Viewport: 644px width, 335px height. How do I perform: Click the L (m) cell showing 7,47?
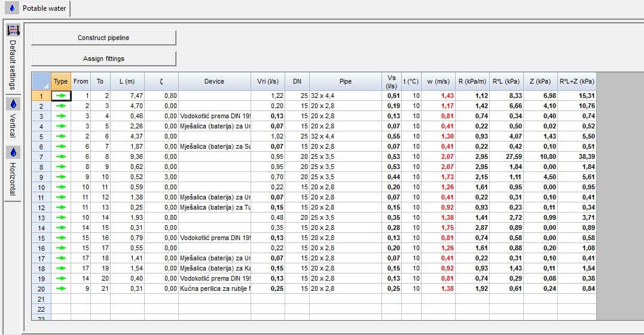126,96
